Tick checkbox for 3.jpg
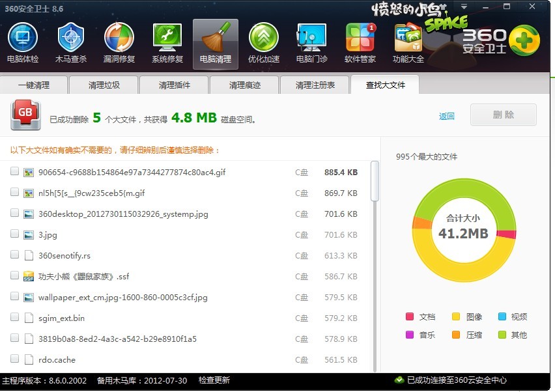Screen dimensions: 555x392 (x=14, y=234)
